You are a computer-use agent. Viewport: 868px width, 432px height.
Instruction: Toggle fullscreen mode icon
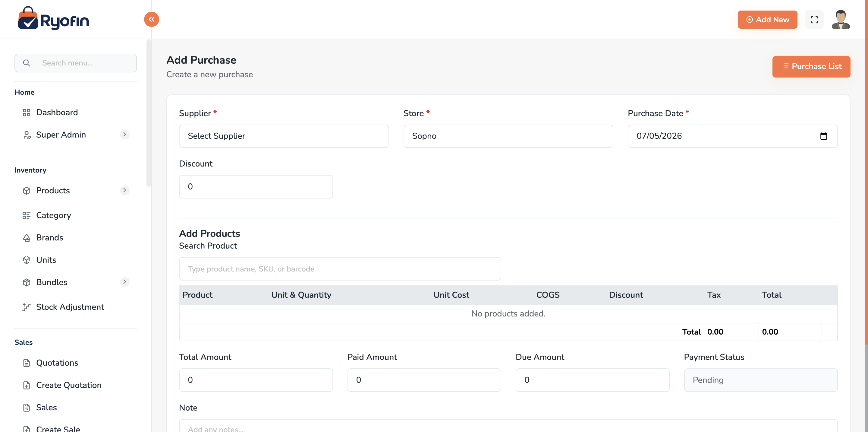[x=814, y=20]
